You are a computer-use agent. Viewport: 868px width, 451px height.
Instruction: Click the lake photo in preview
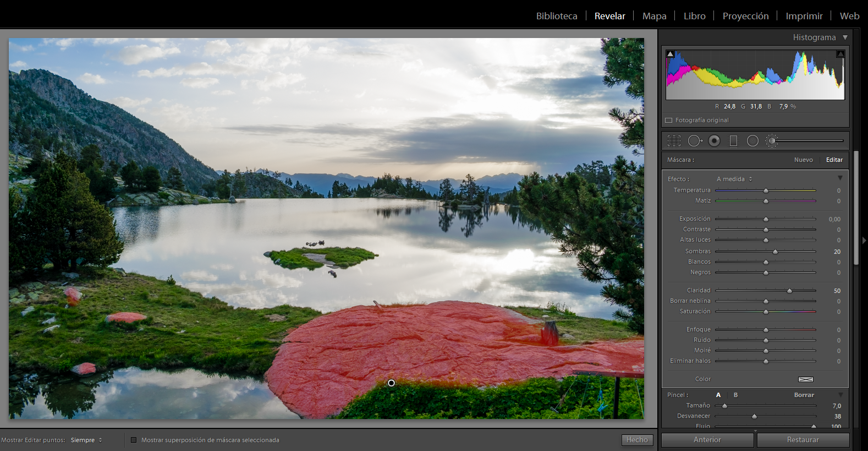[x=326, y=229]
